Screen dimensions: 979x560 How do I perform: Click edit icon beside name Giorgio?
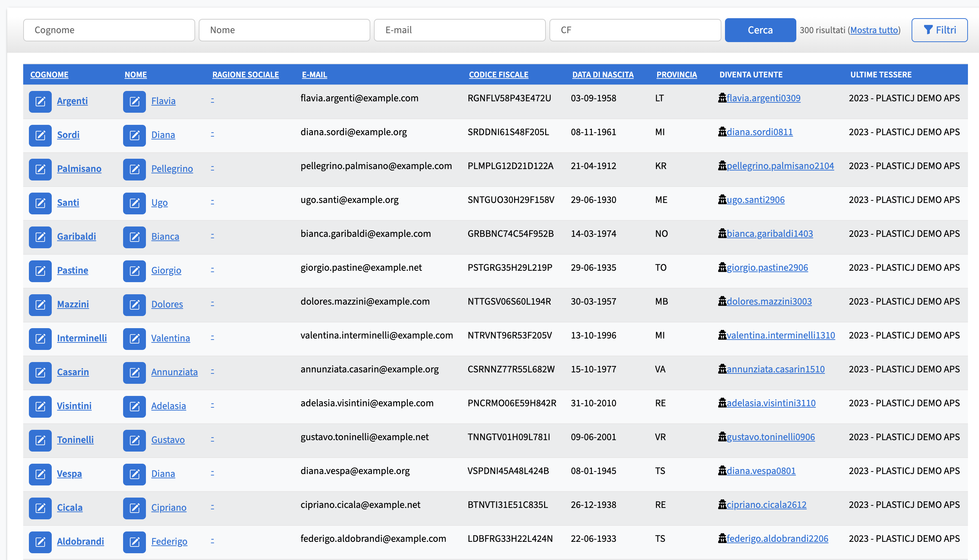[135, 271]
